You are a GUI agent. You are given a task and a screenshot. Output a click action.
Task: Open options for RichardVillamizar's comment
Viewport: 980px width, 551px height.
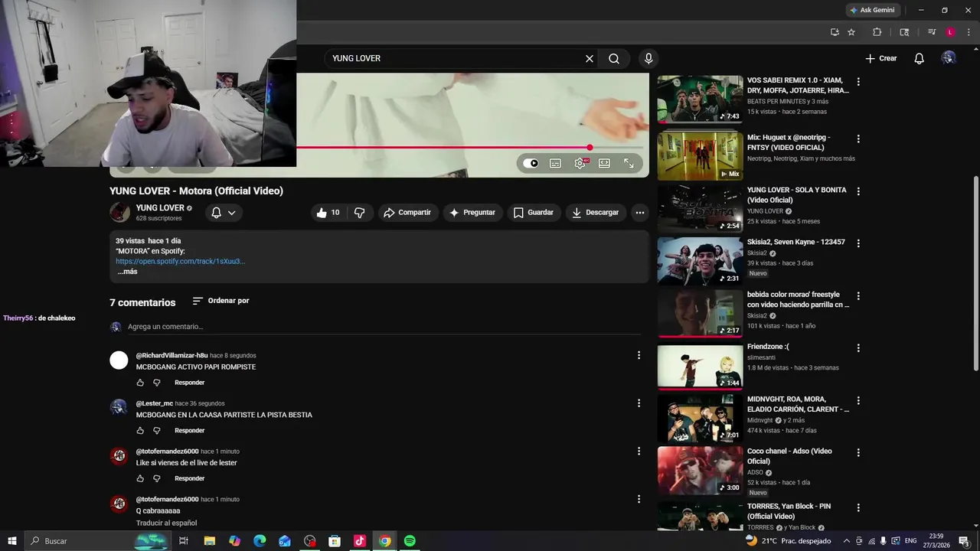tap(639, 355)
